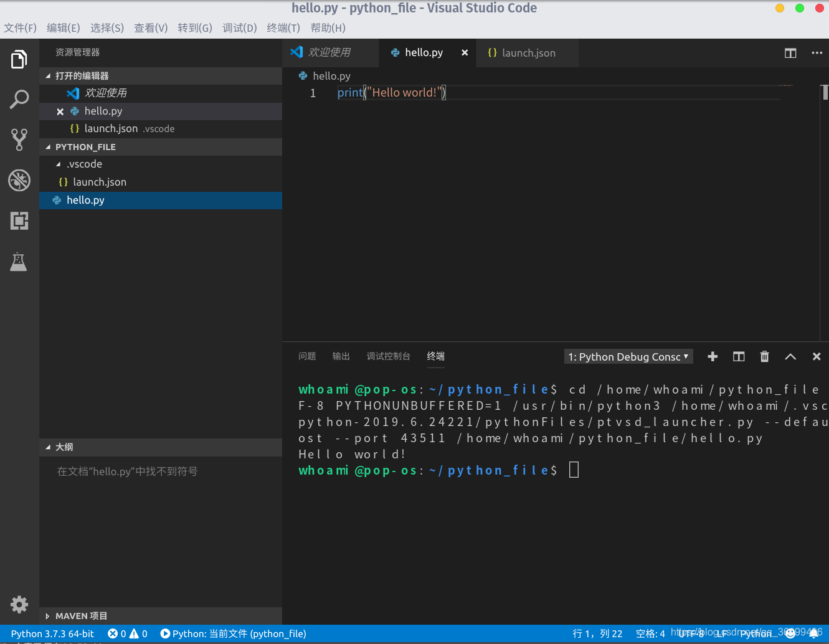The height and width of the screenshot is (644, 829).
Task: Open the Extensions view
Action: click(x=19, y=220)
